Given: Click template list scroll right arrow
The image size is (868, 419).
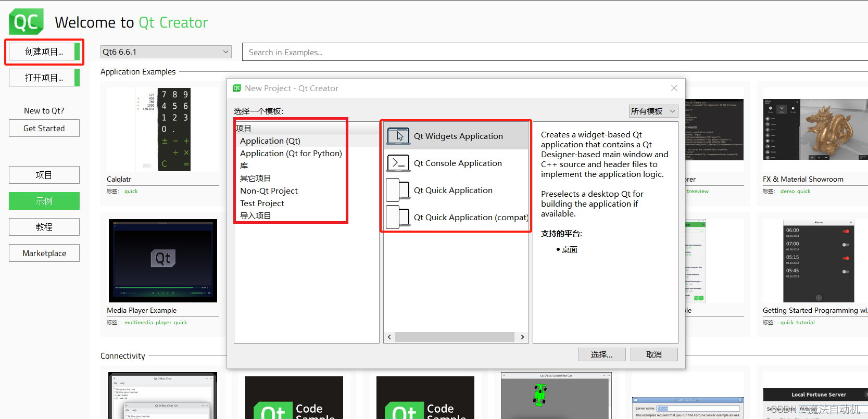Looking at the screenshot, I should (x=523, y=337).
